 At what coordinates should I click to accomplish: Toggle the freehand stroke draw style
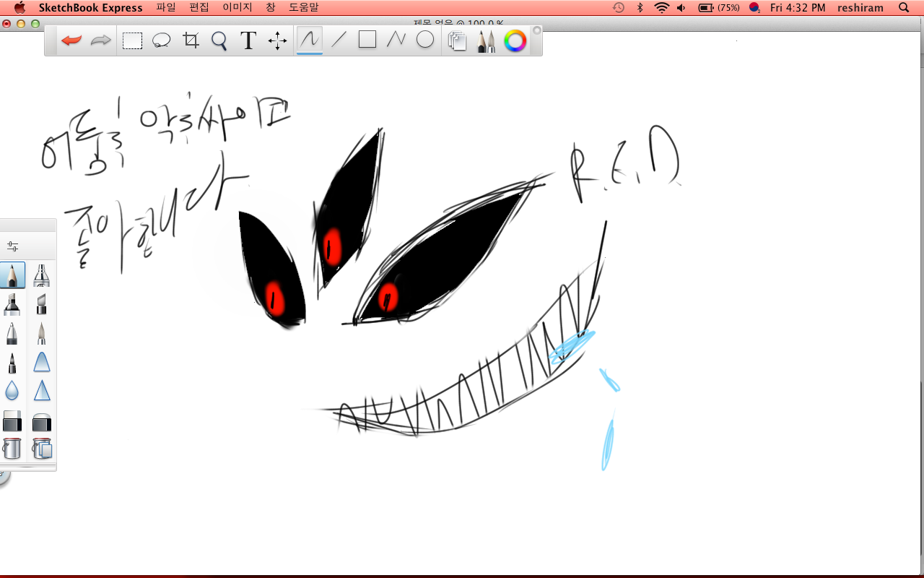[x=310, y=40]
